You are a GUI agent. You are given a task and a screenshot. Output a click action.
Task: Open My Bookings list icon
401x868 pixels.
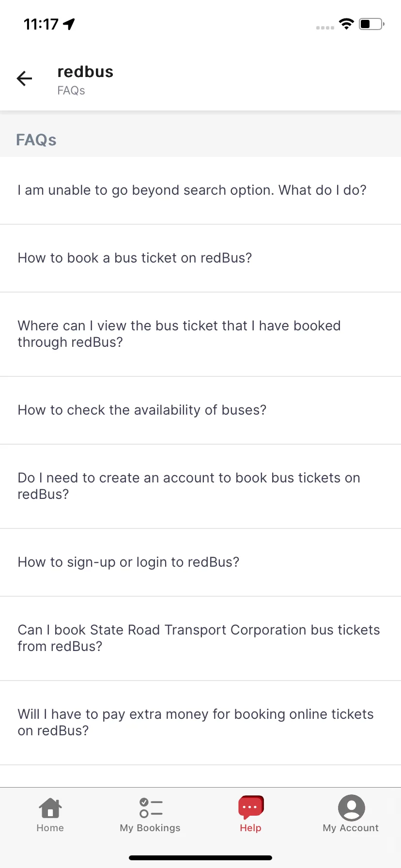tap(151, 808)
